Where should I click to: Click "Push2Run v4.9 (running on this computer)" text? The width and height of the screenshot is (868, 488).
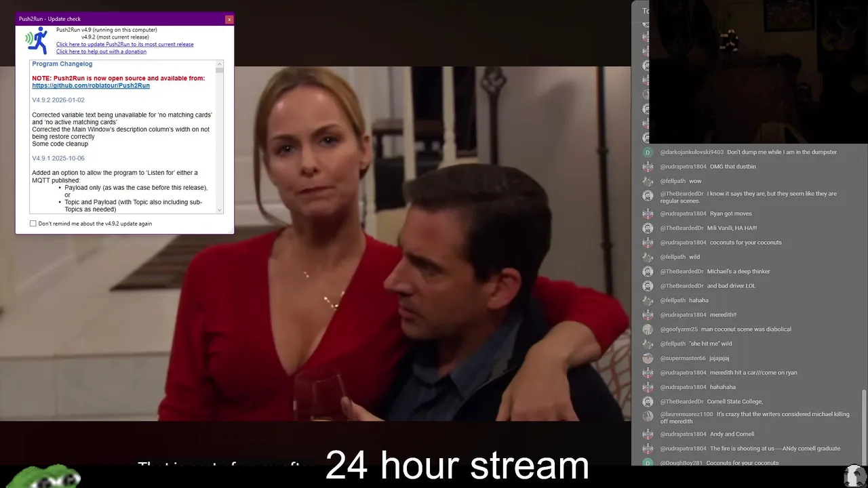click(x=106, y=30)
